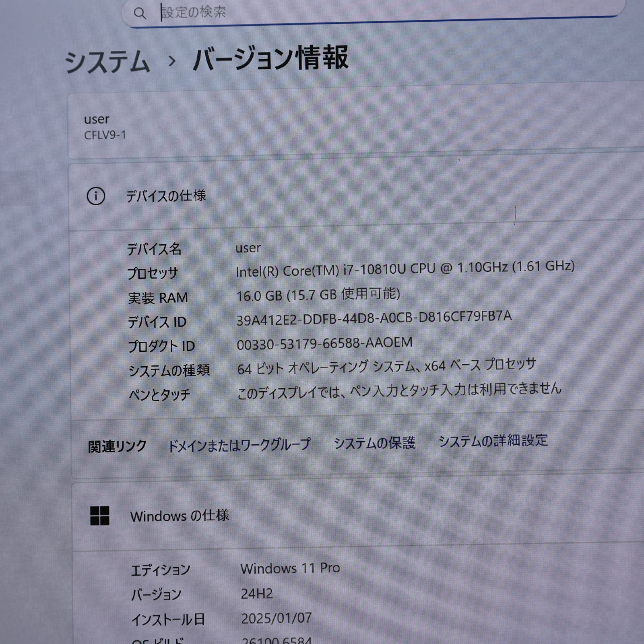Select the プロダクト ID value text
The width and height of the screenshot is (644, 644).
pyautogui.click(x=324, y=343)
